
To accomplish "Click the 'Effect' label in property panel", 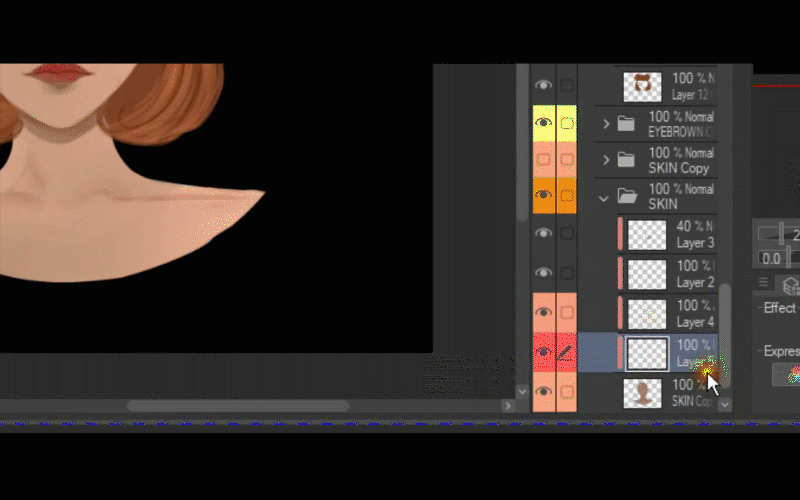I will tap(780, 308).
